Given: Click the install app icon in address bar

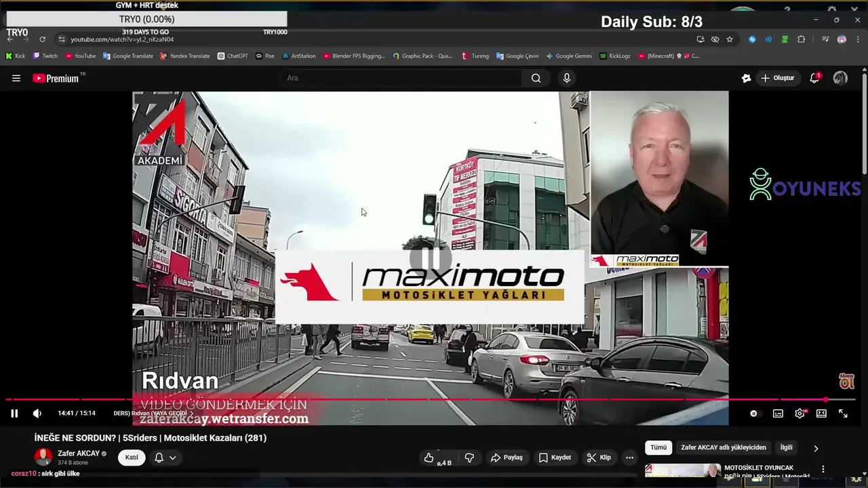Looking at the screenshot, I should pyautogui.click(x=701, y=39).
